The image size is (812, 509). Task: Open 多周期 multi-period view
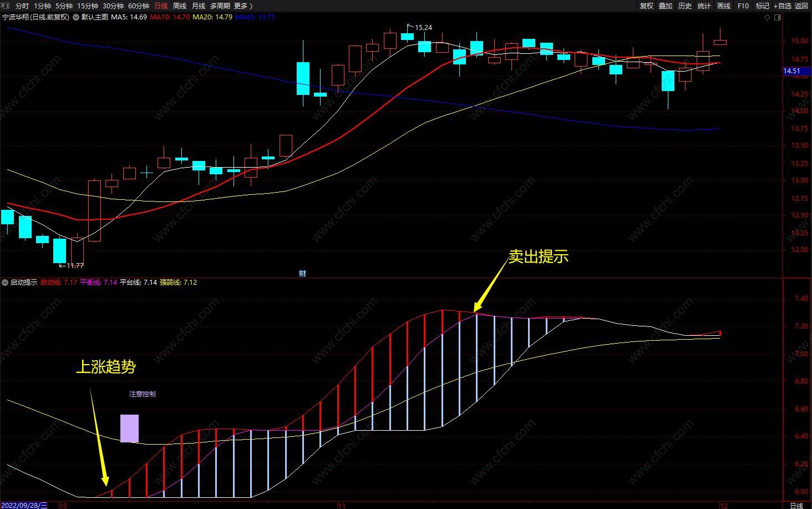[220, 6]
